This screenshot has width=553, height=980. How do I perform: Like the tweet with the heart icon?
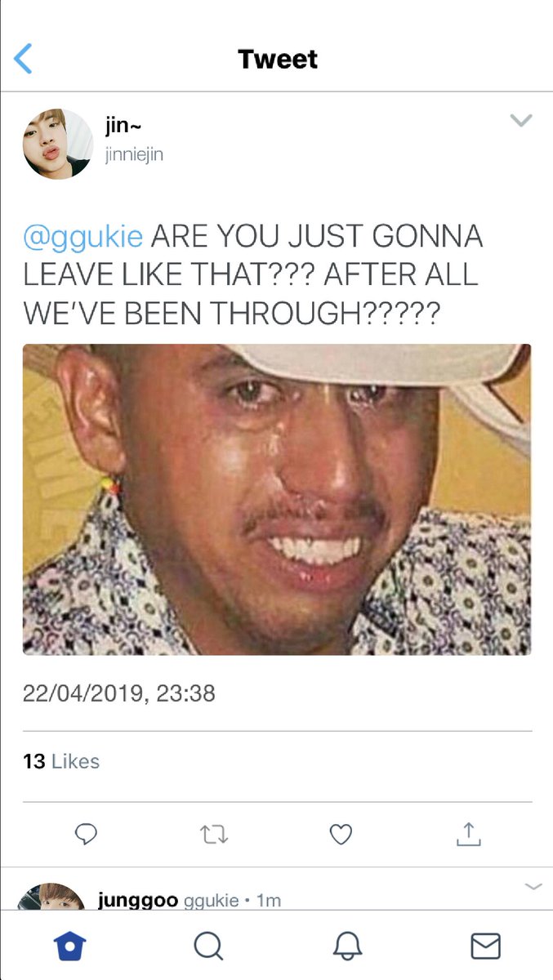pyautogui.click(x=341, y=834)
